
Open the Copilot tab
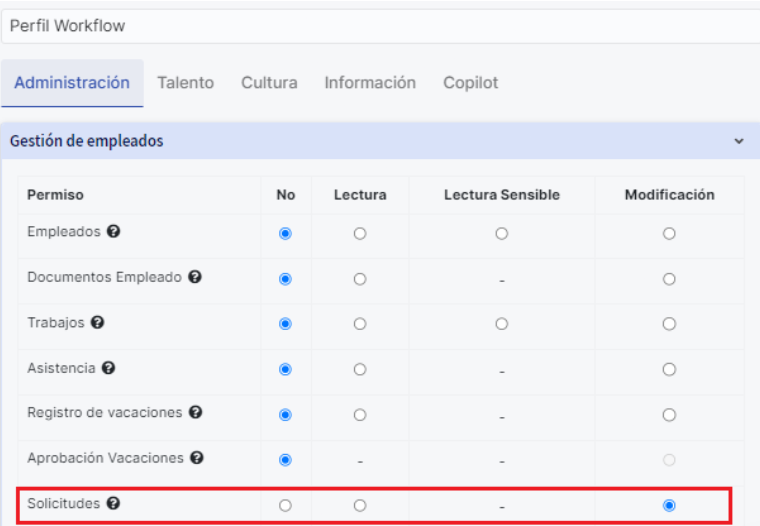pyautogui.click(x=471, y=83)
